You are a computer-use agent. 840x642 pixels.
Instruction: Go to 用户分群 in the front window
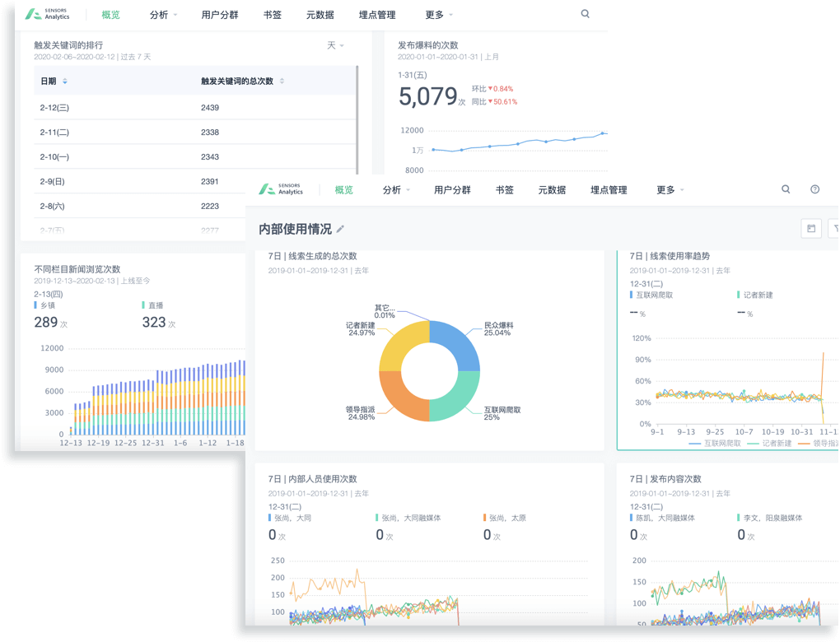(452, 190)
